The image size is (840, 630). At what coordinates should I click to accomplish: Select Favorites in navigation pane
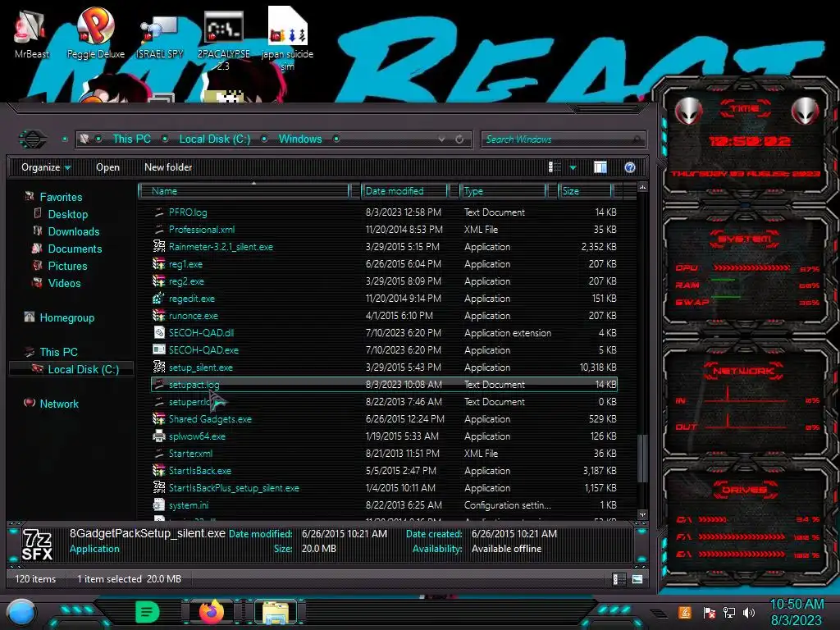tap(61, 197)
